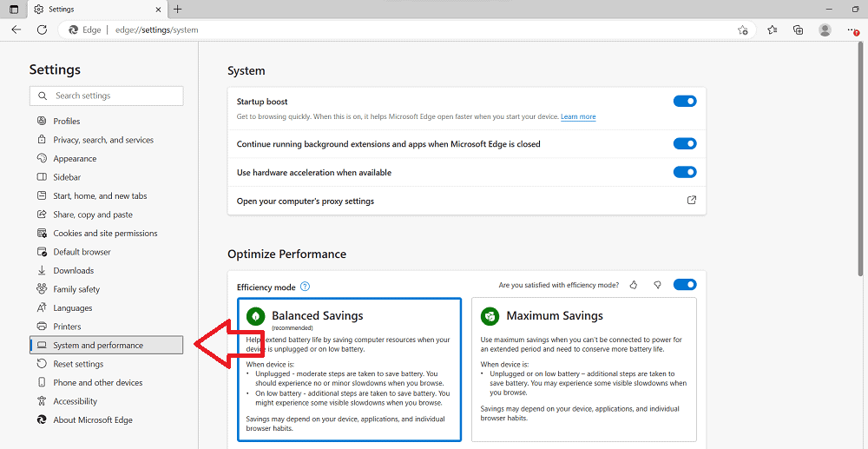Select System and performance
Image resolution: width=868 pixels, height=449 pixels.
coord(106,345)
